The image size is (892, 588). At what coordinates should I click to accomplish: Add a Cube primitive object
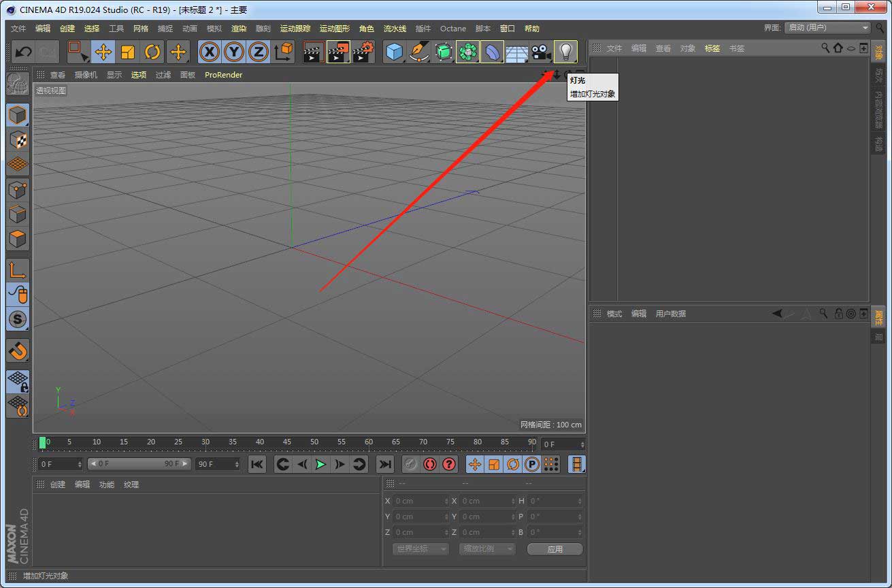click(395, 52)
